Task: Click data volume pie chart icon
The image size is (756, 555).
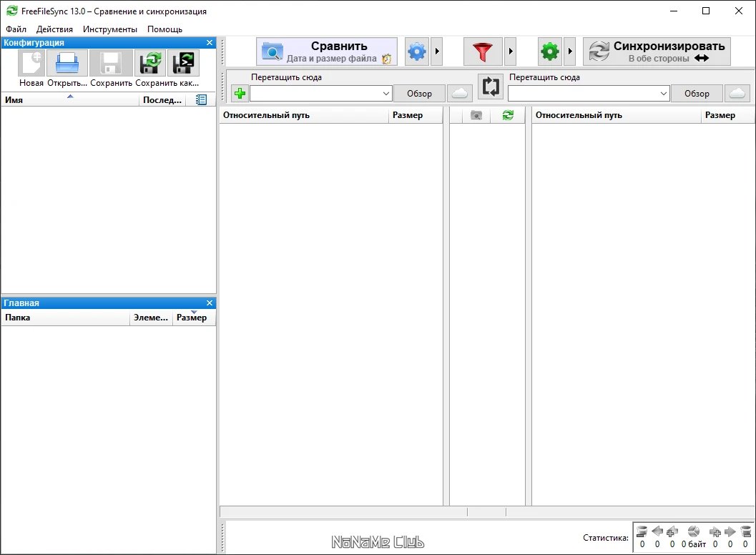Action: (693, 531)
